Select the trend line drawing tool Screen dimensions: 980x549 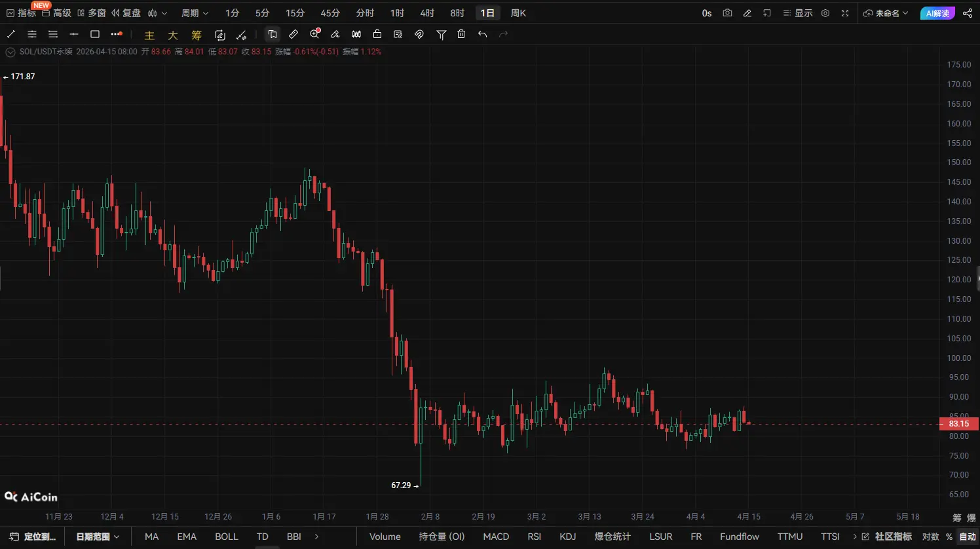click(11, 34)
